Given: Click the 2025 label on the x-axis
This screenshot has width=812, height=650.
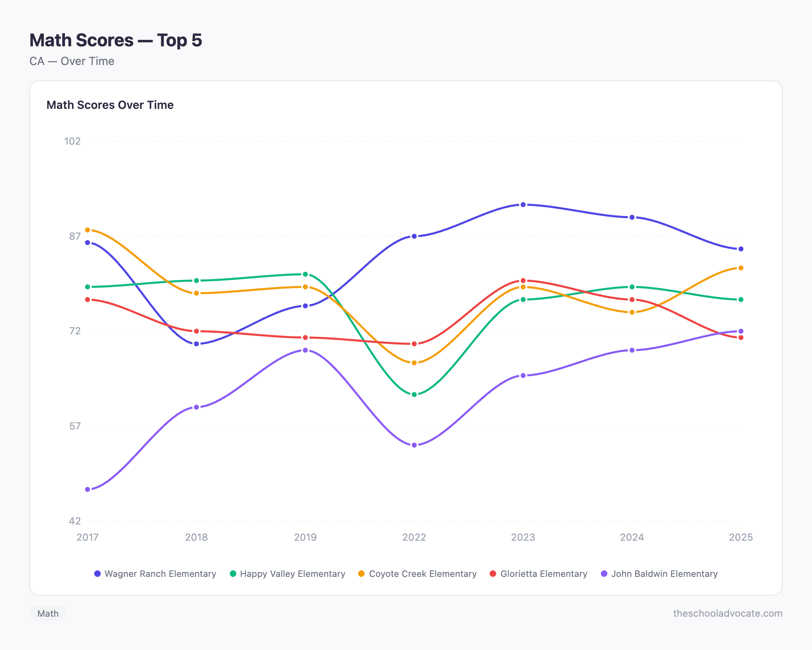Looking at the screenshot, I should (x=741, y=537).
